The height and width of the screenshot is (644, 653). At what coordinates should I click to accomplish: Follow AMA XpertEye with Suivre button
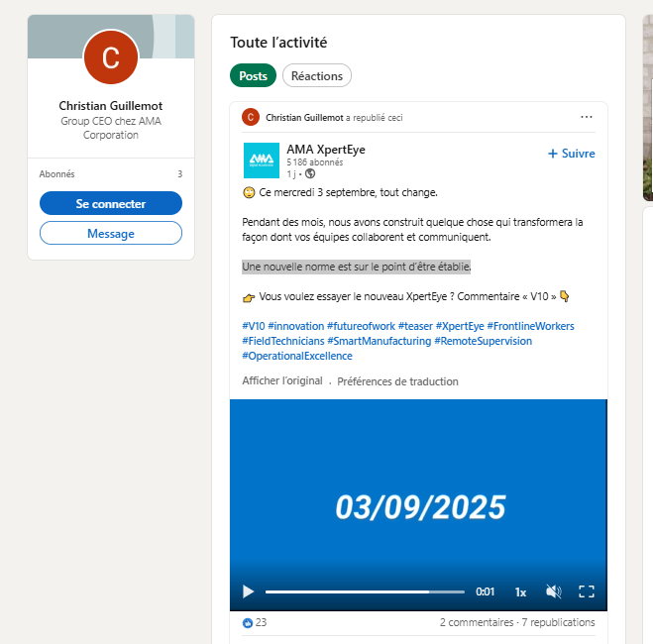572,154
